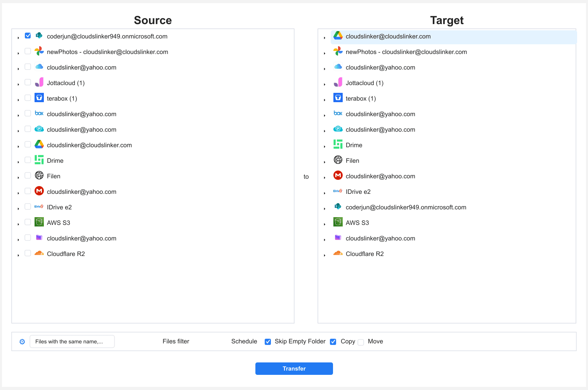Screen dimensions: 588x390
Task: Click Cloudflare R2 icon in Source list
Action: 39,253
